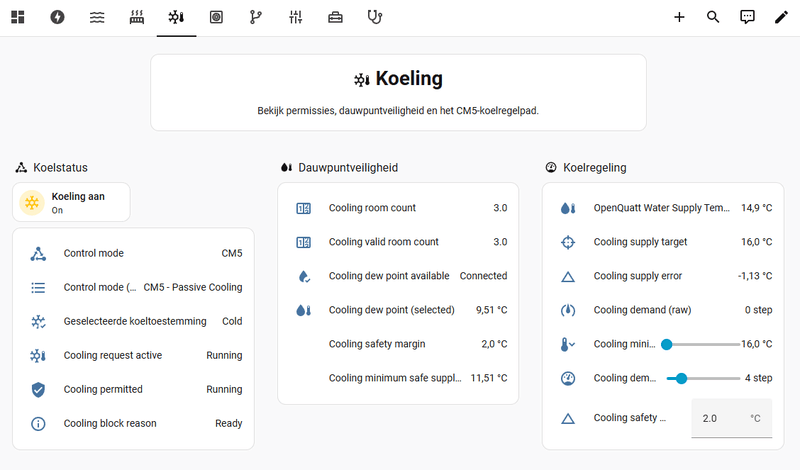800x470 pixels.
Task: Click the Cooling permitted shield icon
Action: [38, 390]
